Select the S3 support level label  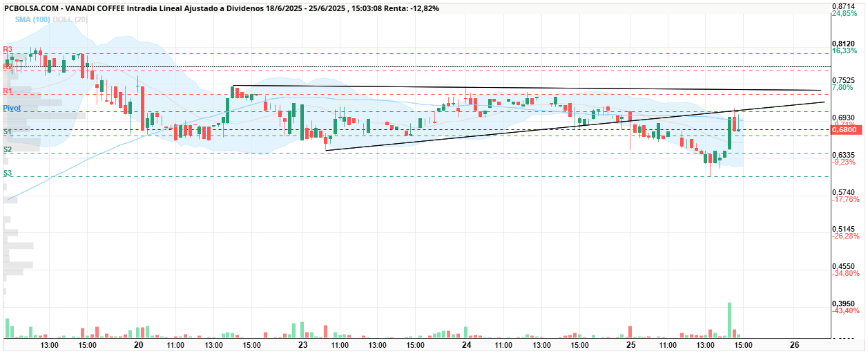click(x=8, y=173)
